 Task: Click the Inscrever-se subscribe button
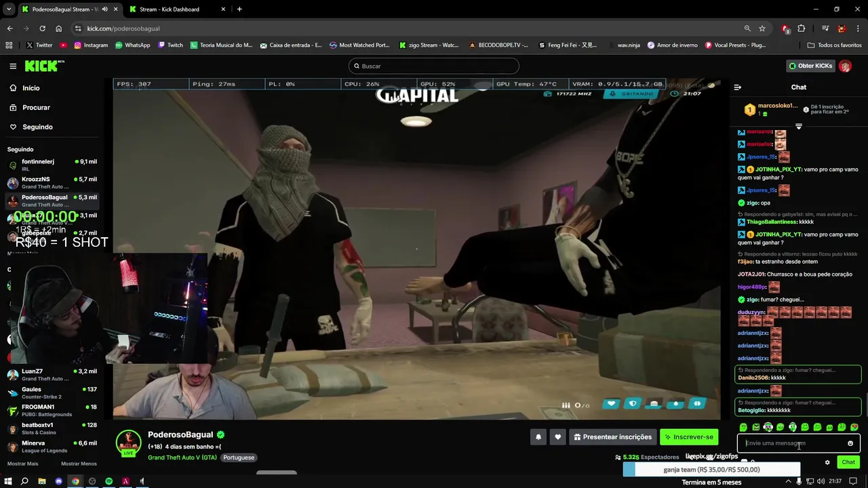pos(689,437)
